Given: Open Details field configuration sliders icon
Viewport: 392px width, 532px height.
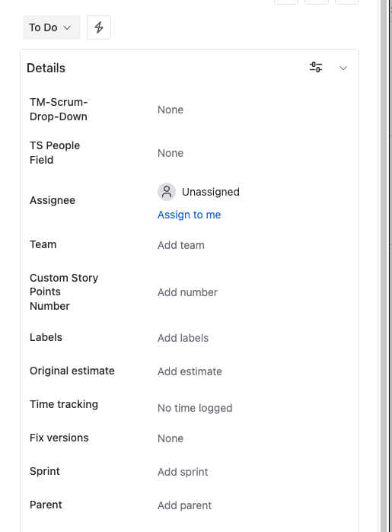Looking at the screenshot, I should pos(316,67).
